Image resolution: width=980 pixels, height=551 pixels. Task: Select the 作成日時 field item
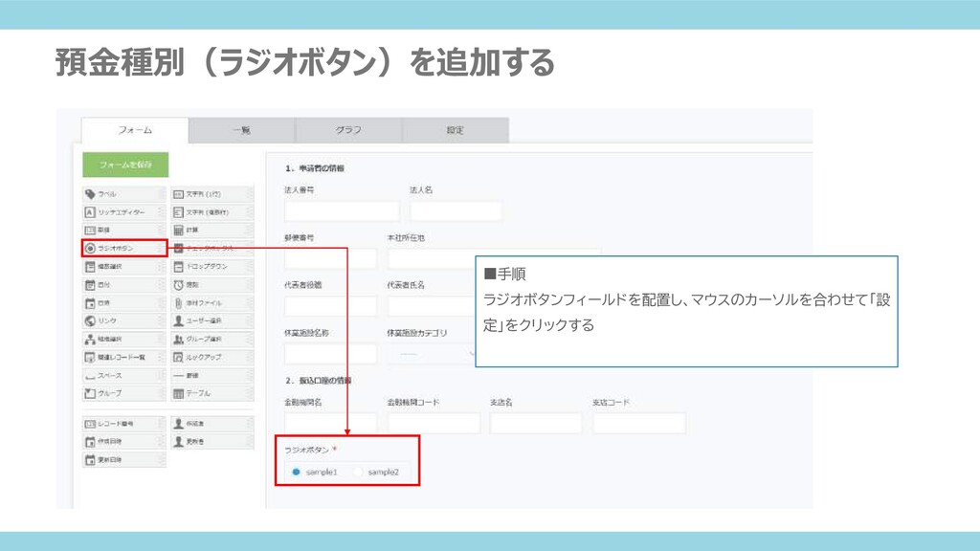click(x=124, y=442)
